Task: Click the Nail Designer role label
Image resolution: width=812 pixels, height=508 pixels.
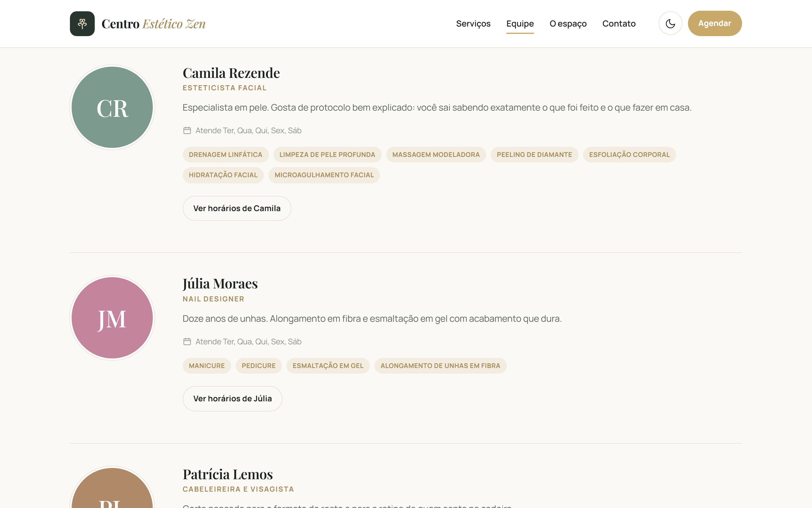Action: coord(213,299)
